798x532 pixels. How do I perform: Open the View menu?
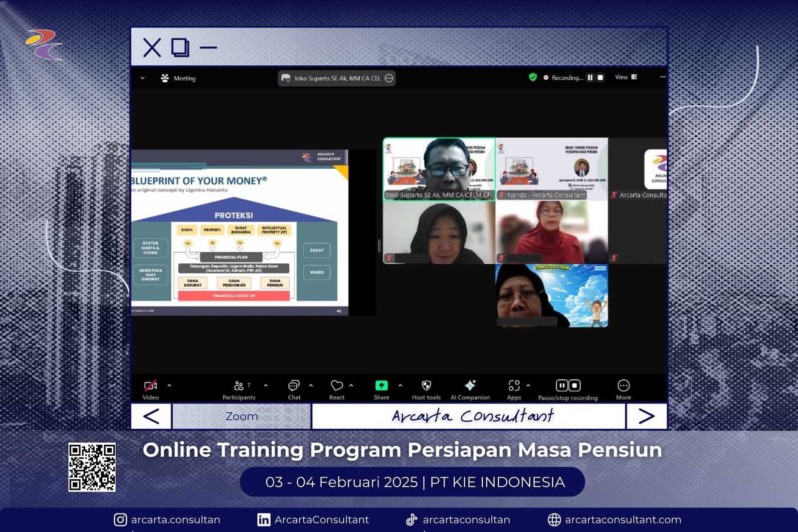click(625, 78)
